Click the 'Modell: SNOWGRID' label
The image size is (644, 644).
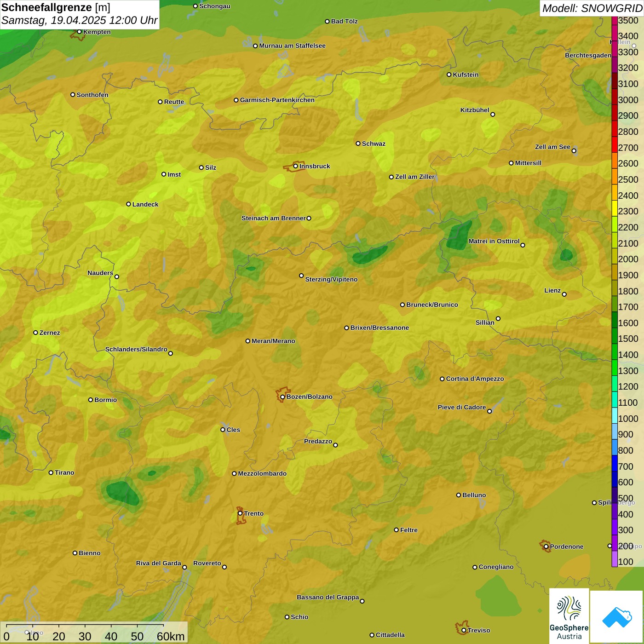[592, 8]
